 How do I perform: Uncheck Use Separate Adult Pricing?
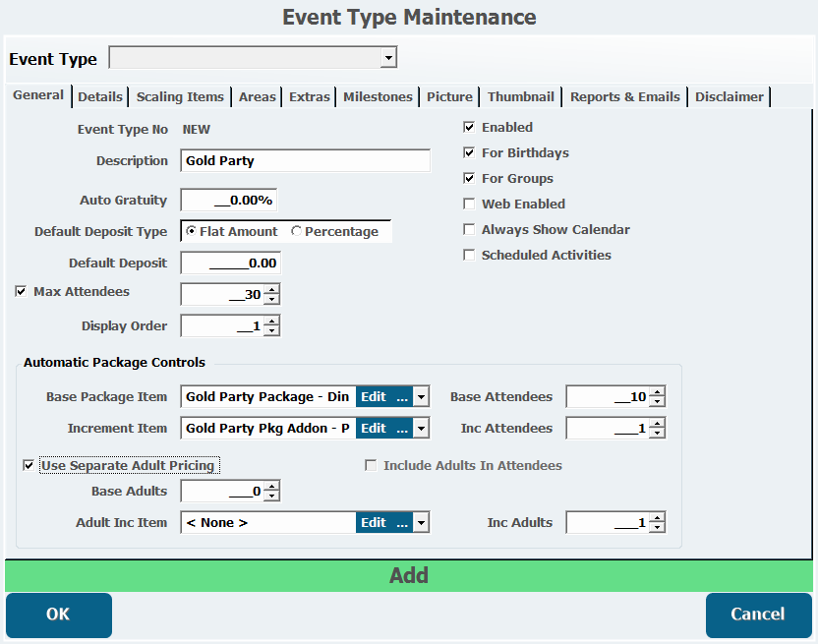pyautogui.click(x=29, y=465)
